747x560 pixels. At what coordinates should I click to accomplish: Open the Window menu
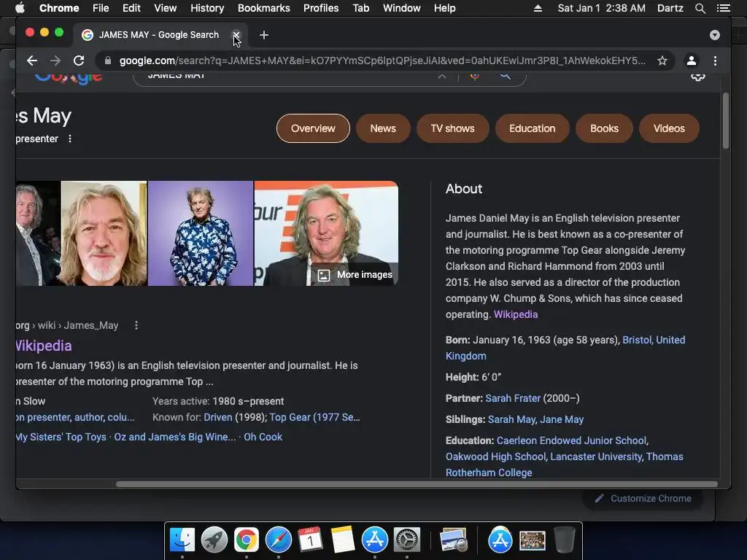[402, 8]
